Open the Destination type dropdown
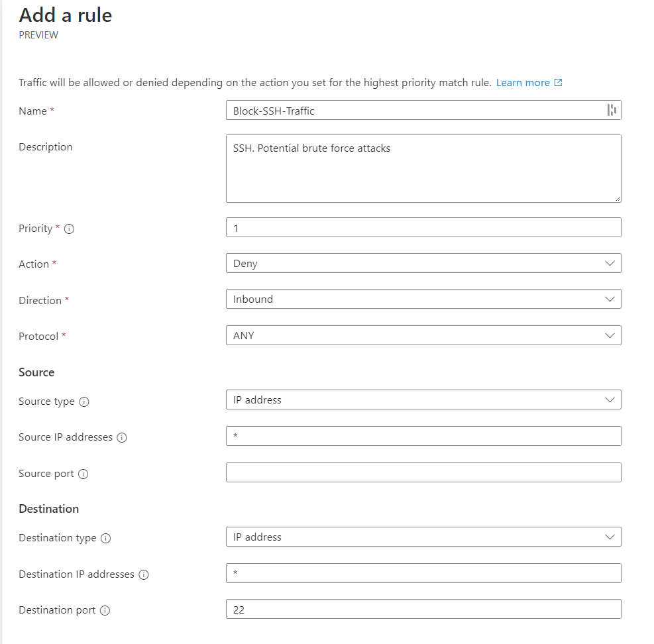This screenshot has height=644, width=654. click(423, 537)
